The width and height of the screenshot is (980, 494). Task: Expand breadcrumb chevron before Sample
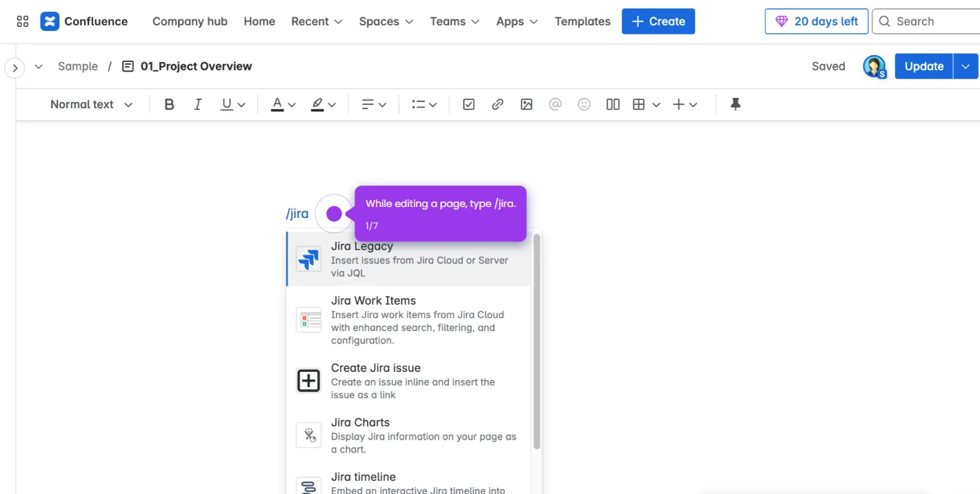coord(39,66)
